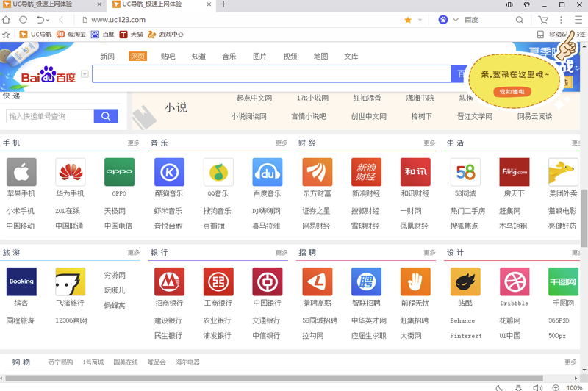Click the yellow bookmark star in address bar
Image resolution: width=588 pixels, height=391 pixels.
click(408, 20)
